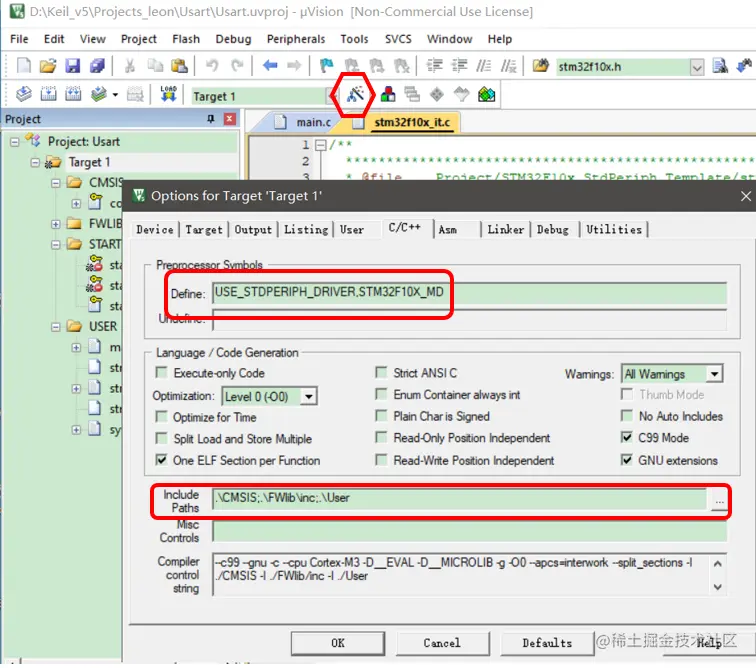
Task: Collapse the USER folder
Action: [56, 327]
